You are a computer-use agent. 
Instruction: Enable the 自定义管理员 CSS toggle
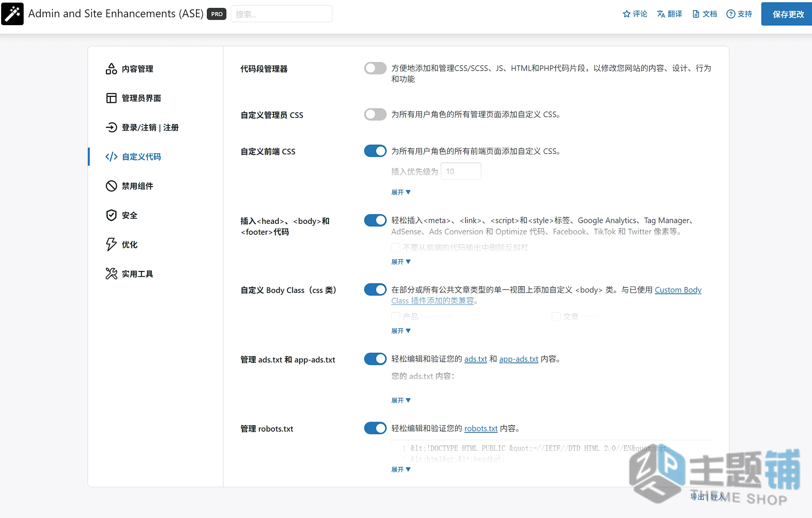click(375, 115)
